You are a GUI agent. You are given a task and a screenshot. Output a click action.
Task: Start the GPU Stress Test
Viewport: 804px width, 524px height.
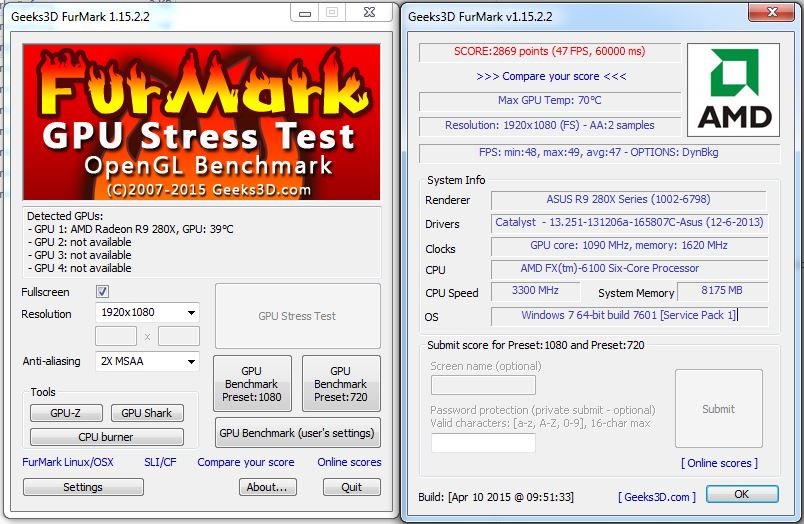(x=297, y=316)
